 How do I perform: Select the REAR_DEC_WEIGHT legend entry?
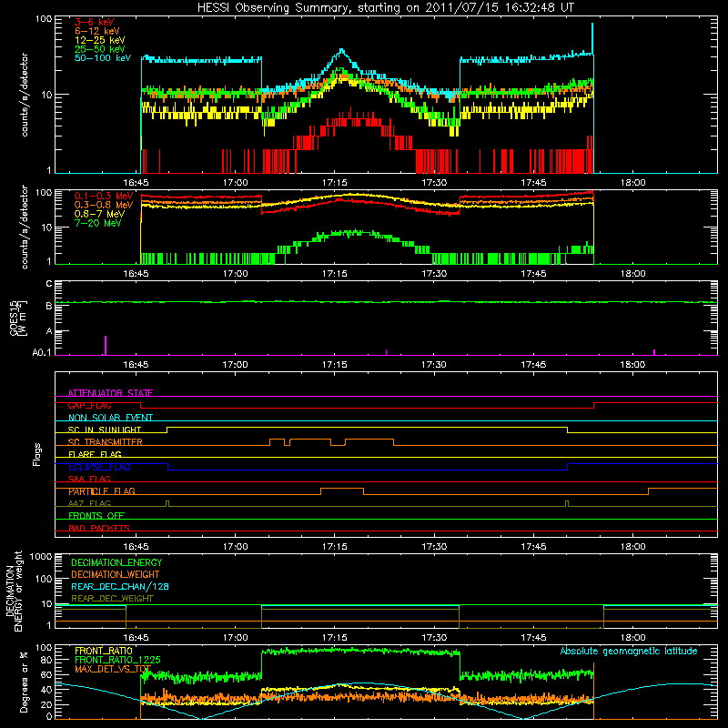112,599
